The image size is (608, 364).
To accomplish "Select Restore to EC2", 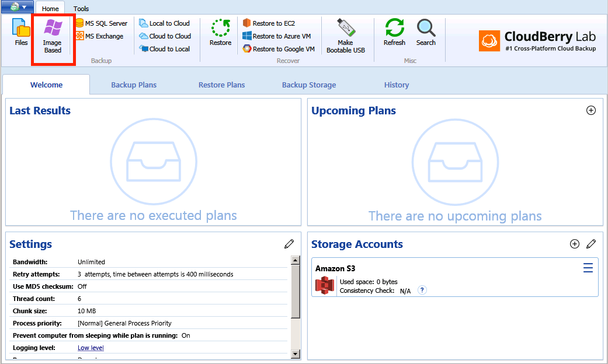I will (x=269, y=23).
